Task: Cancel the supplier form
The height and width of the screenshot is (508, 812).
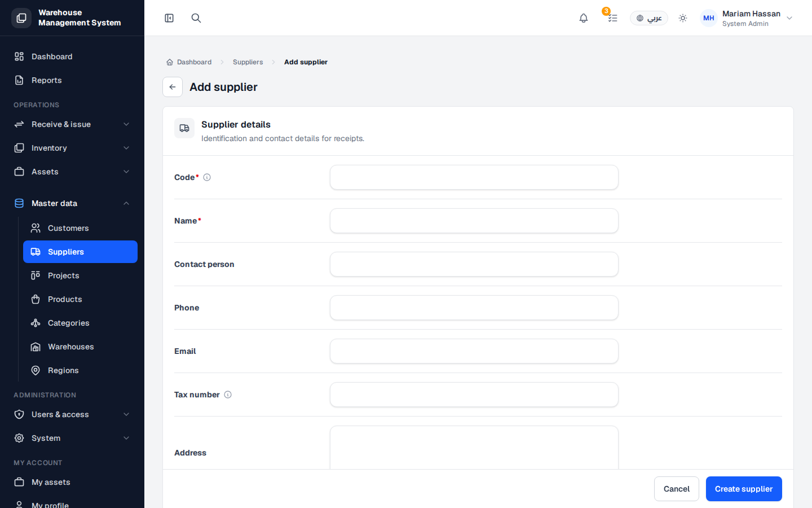Action: pyautogui.click(x=677, y=489)
